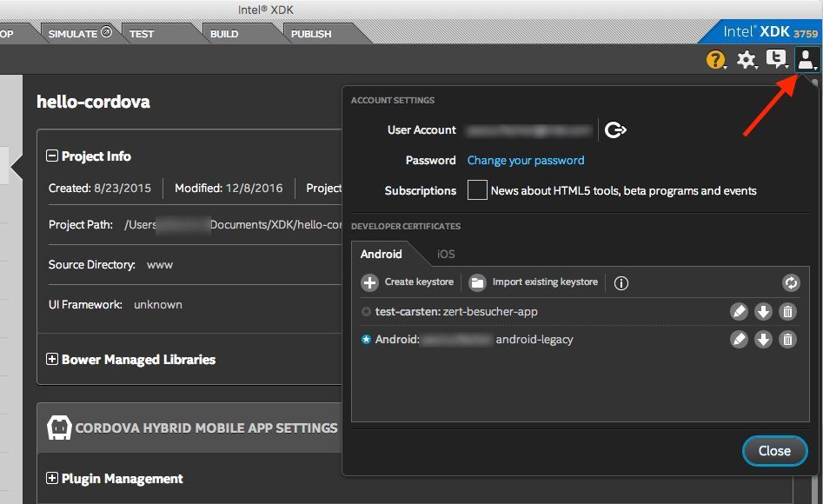
Task: Delete the android-legacy keystore
Action: 787,340
